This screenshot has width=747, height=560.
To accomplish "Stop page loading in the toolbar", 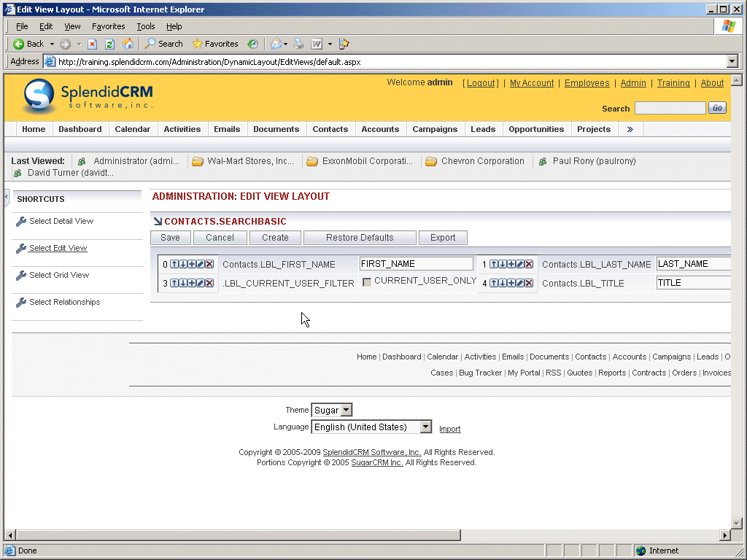I will (93, 44).
